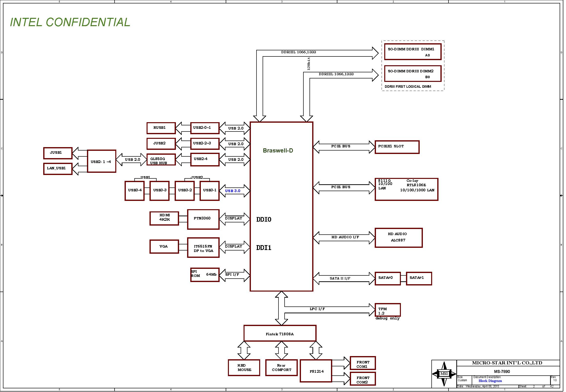The height and width of the screenshot is (392, 566).
Task: Select the PCIEX1 SLOT block
Action: pyautogui.click(x=397, y=147)
